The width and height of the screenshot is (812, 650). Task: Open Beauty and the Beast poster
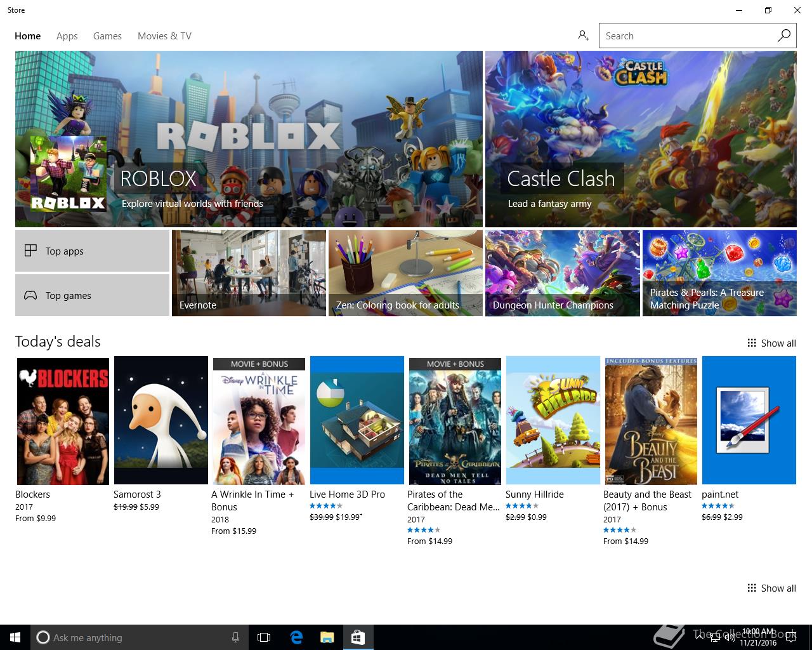tap(651, 420)
